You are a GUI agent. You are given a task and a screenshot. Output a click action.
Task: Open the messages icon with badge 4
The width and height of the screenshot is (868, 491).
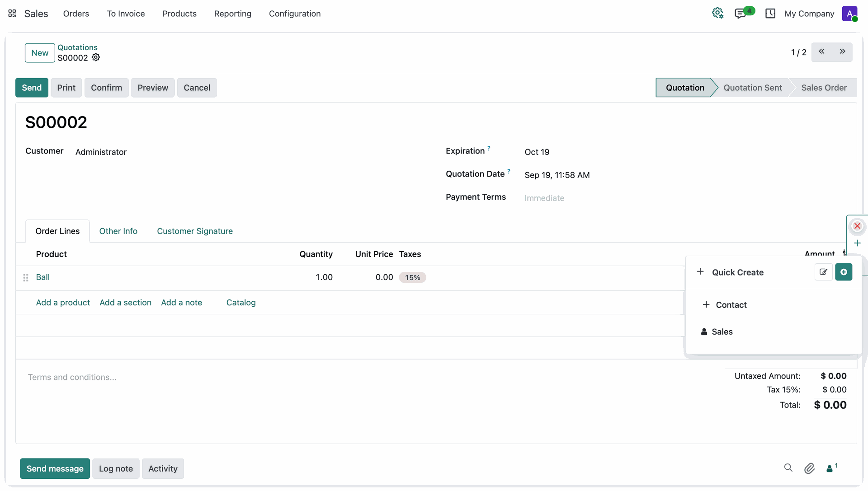(x=740, y=14)
